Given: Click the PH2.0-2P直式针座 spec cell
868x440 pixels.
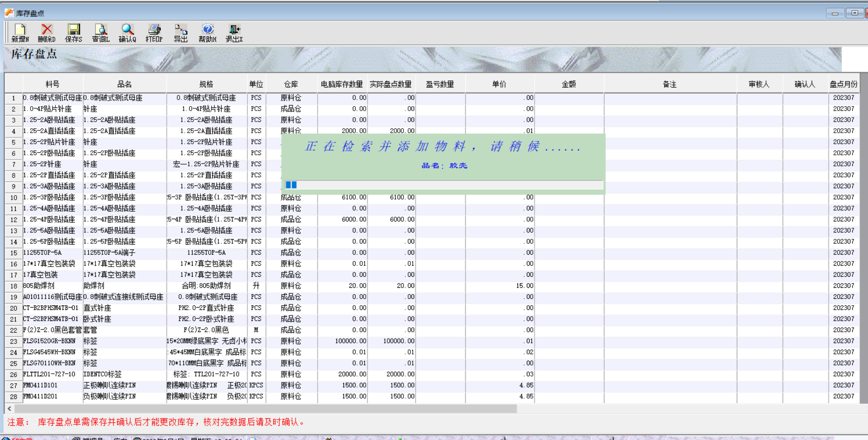Looking at the screenshot, I should pos(206,308).
